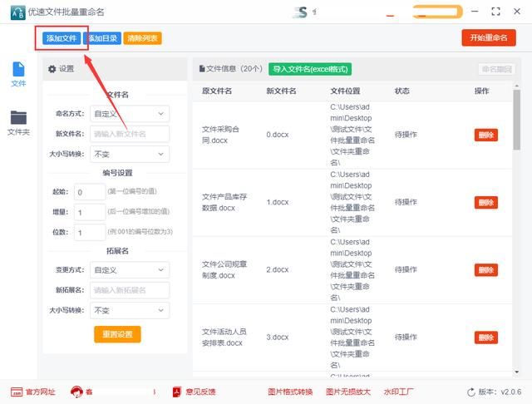Click the scrollbar down arrow
532x404 pixels.
(x=517, y=372)
